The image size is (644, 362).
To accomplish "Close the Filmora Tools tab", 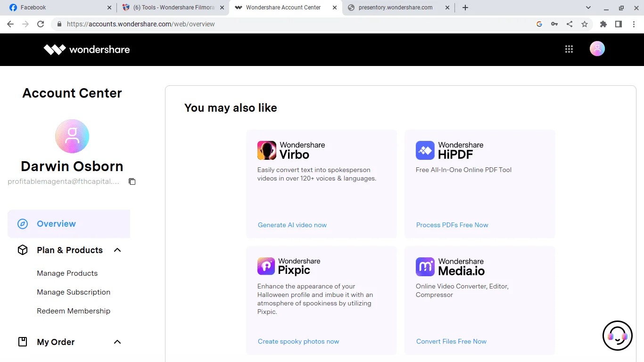I will click(222, 8).
